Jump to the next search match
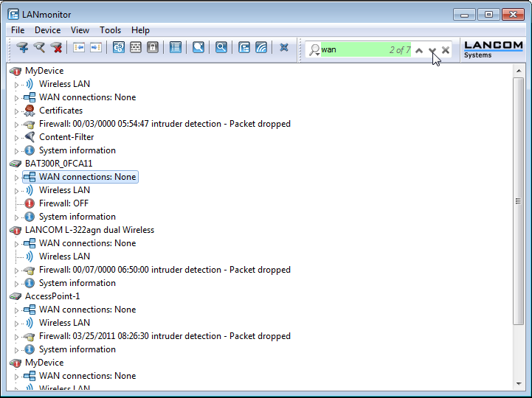This screenshot has height=398, width=532. [433, 50]
